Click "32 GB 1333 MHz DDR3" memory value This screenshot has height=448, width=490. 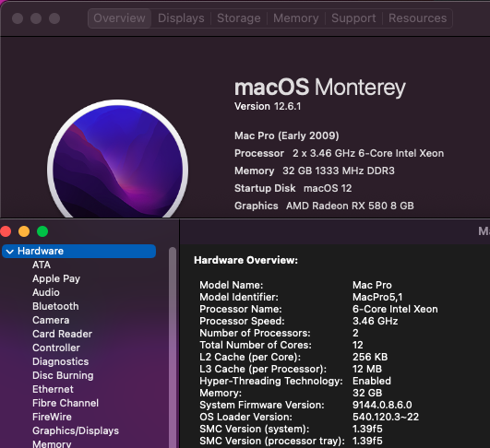point(339,171)
